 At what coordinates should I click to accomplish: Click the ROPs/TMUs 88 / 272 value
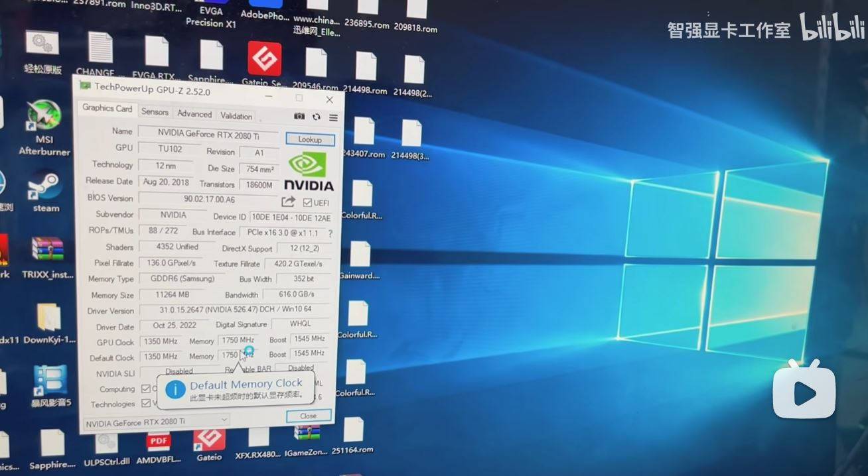163,231
